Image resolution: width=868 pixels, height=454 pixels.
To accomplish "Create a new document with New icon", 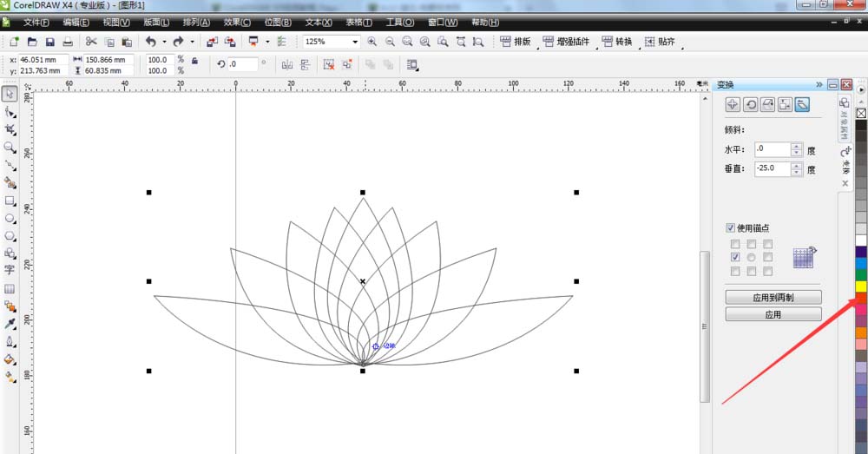I will 15,42.
